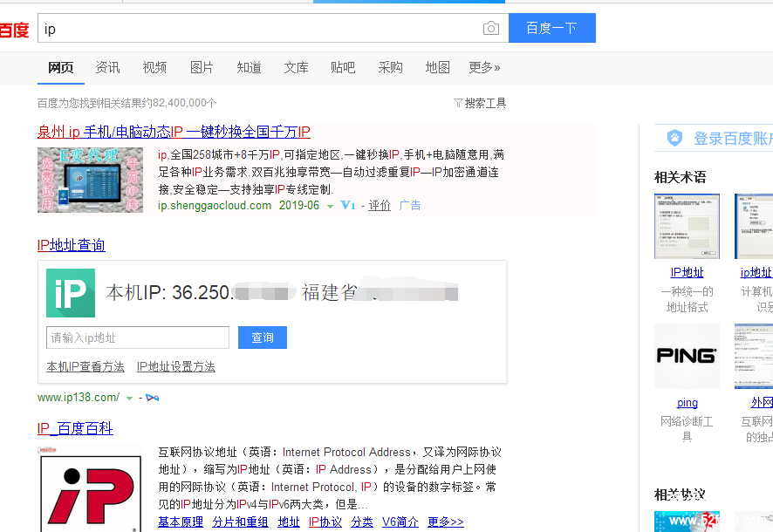
Task: Expand the 更多» menu
Action: pyautogui.click(x=484, y=67)
